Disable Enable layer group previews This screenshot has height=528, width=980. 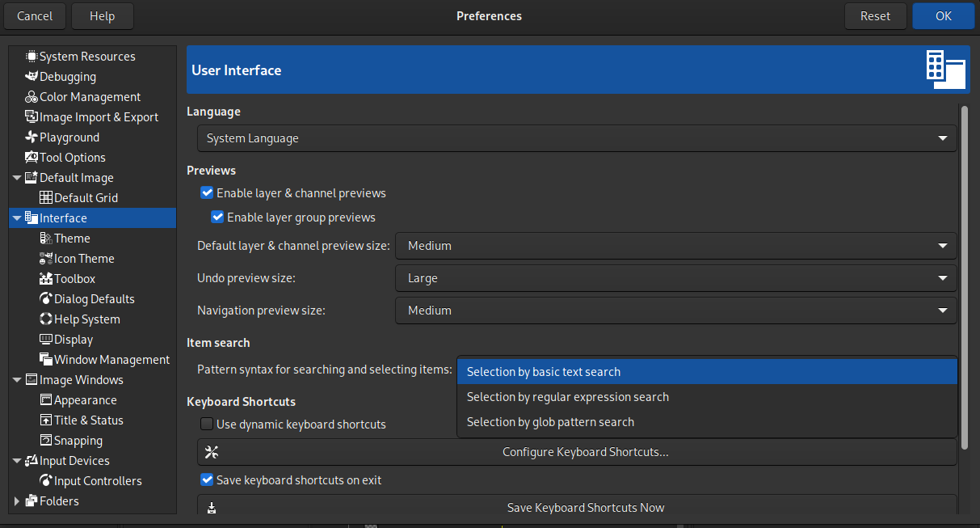pos(217,217)
